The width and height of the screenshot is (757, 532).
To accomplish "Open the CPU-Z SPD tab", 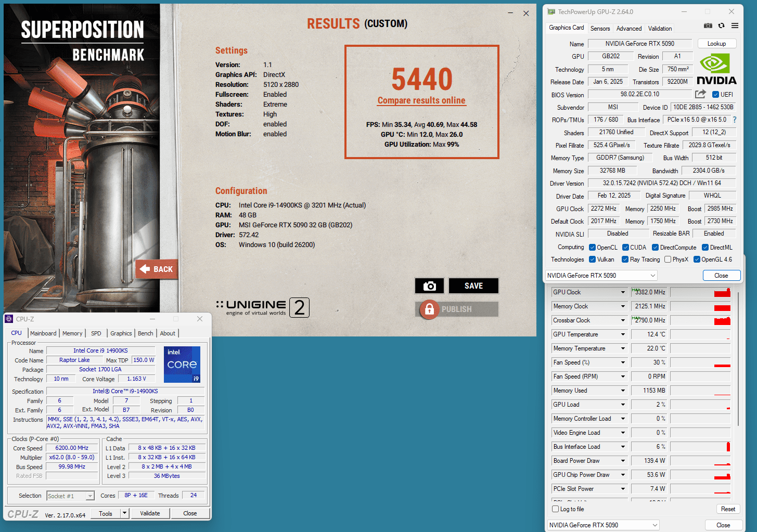I will (x=96, y=333).
